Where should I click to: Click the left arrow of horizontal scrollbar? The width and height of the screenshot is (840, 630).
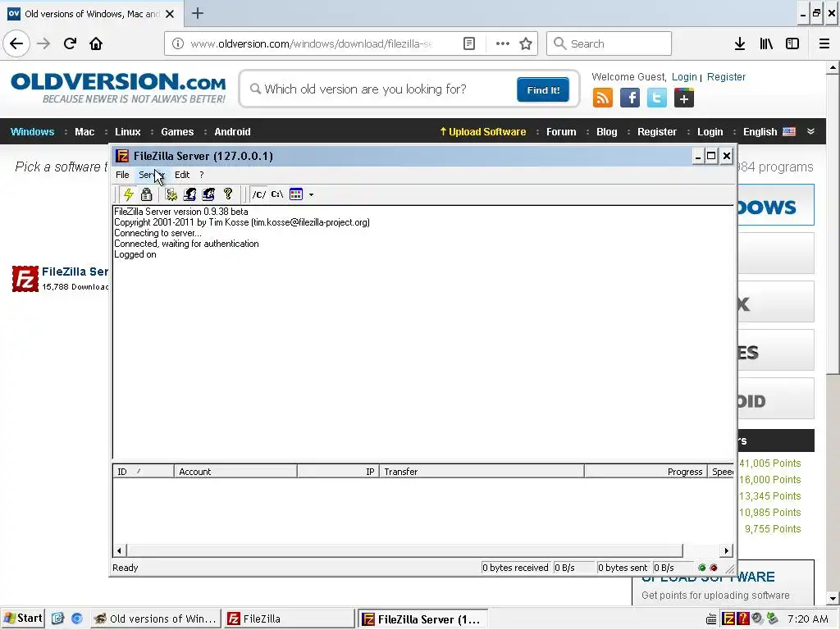pyautogui.click(x=119, y=550)
